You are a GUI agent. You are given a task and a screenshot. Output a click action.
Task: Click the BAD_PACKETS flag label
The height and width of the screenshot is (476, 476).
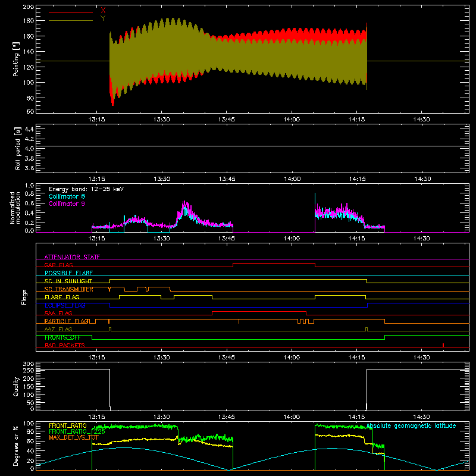(x=65, y=345)
